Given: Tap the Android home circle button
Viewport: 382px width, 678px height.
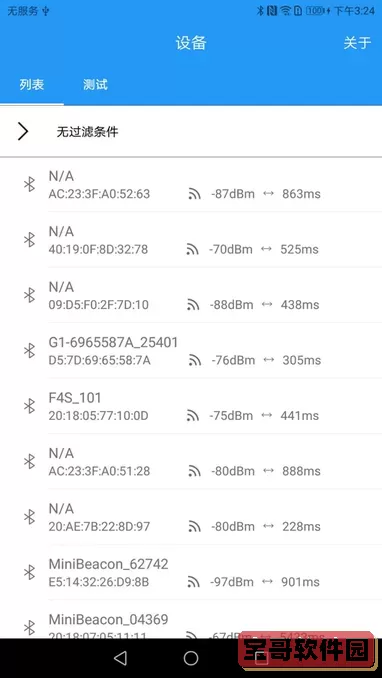Looking at the screenshot, I should click(191, 658).
